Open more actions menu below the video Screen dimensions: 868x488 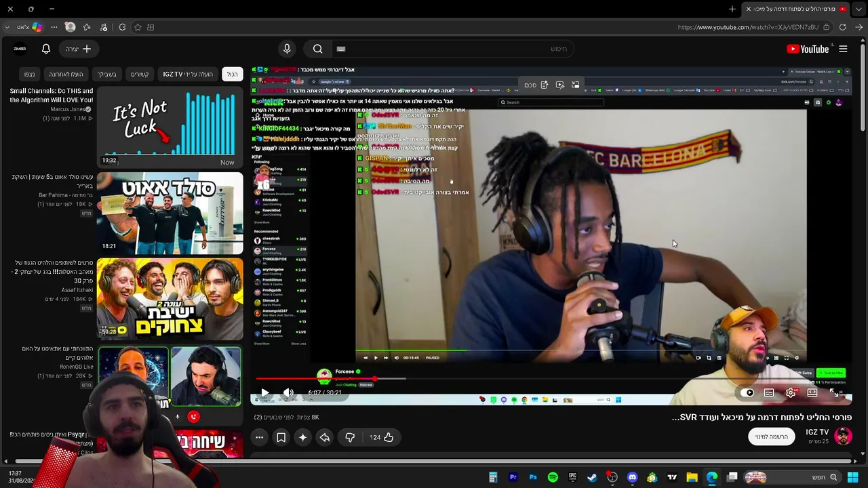pyautogui.click(x=260, y=438)
